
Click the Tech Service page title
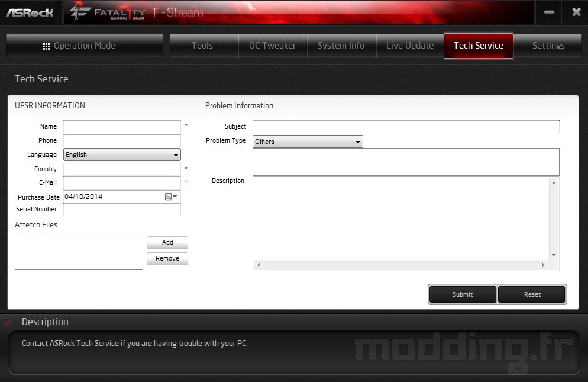41,79
